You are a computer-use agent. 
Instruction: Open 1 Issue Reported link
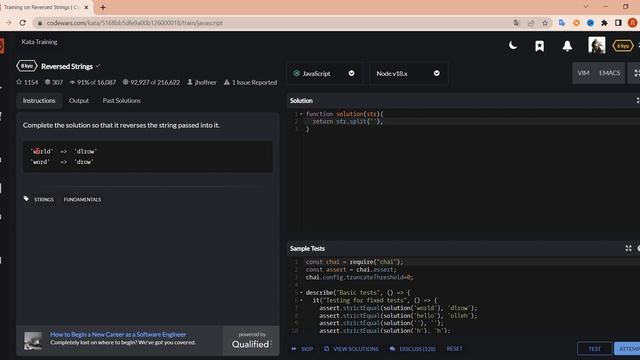tap(250, 82)
